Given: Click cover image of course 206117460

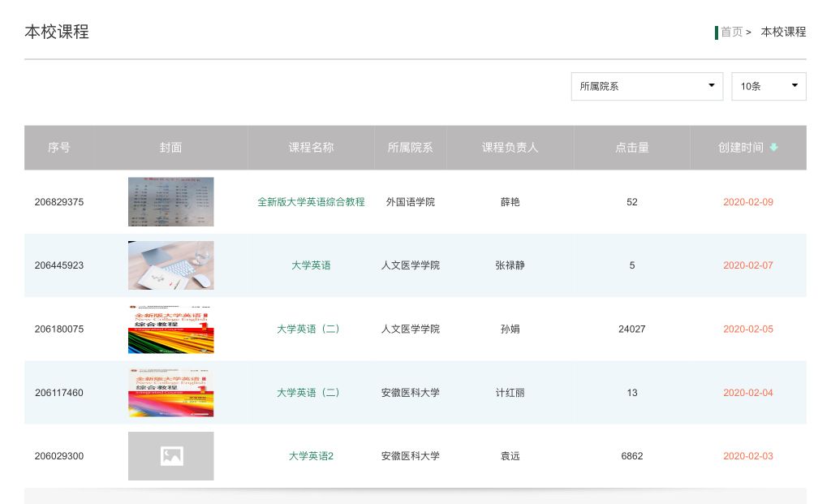Looking at the screenshot, I should pyautogui.click(x=170, y=393).
